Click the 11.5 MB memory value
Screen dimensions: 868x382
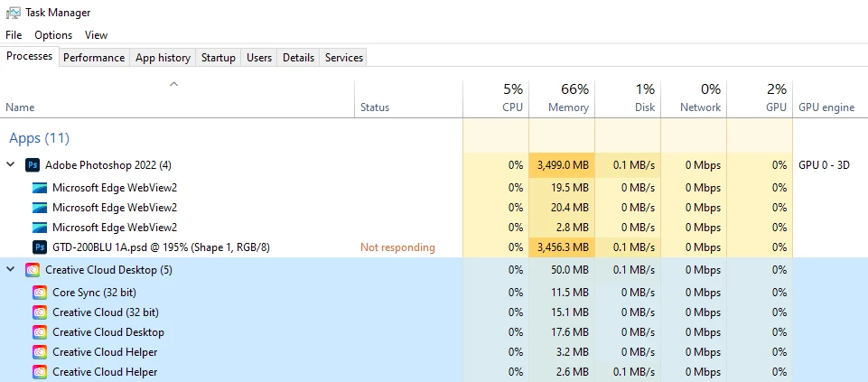click(x=570, y=293)
